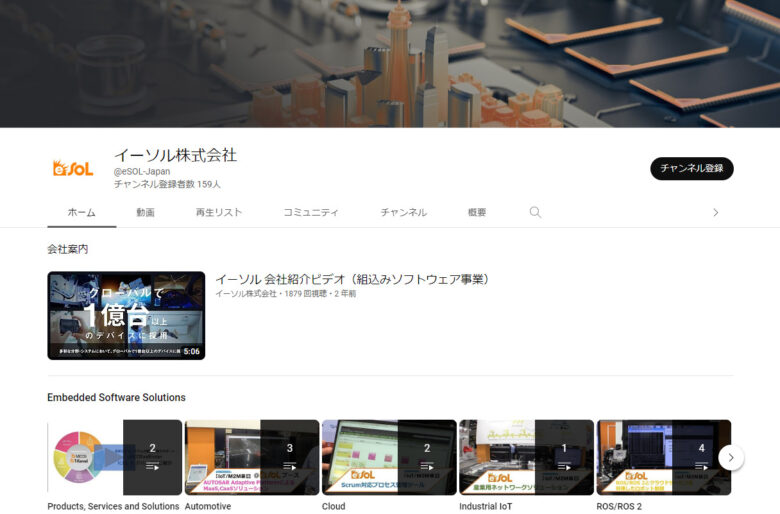Click the Cloud playlist title
The image size is (780, 514).
(x=333, y=506)
